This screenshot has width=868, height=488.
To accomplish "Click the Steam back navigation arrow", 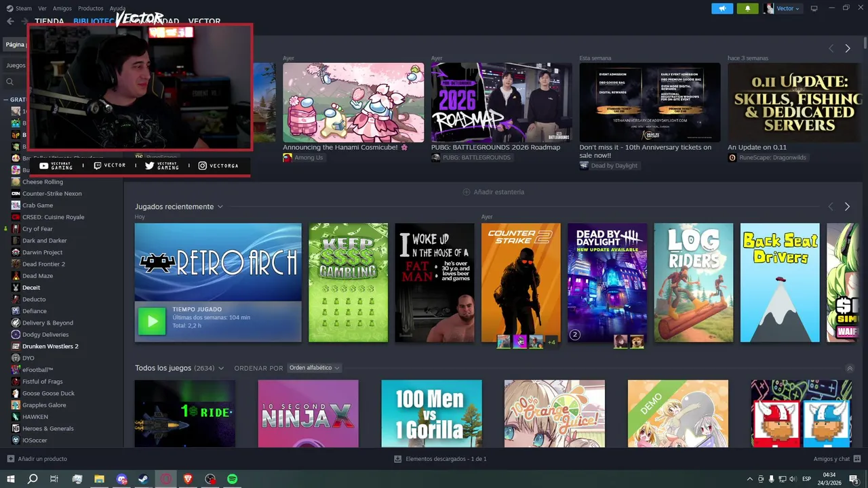I will pyautogui.click(x=10, y=21).
